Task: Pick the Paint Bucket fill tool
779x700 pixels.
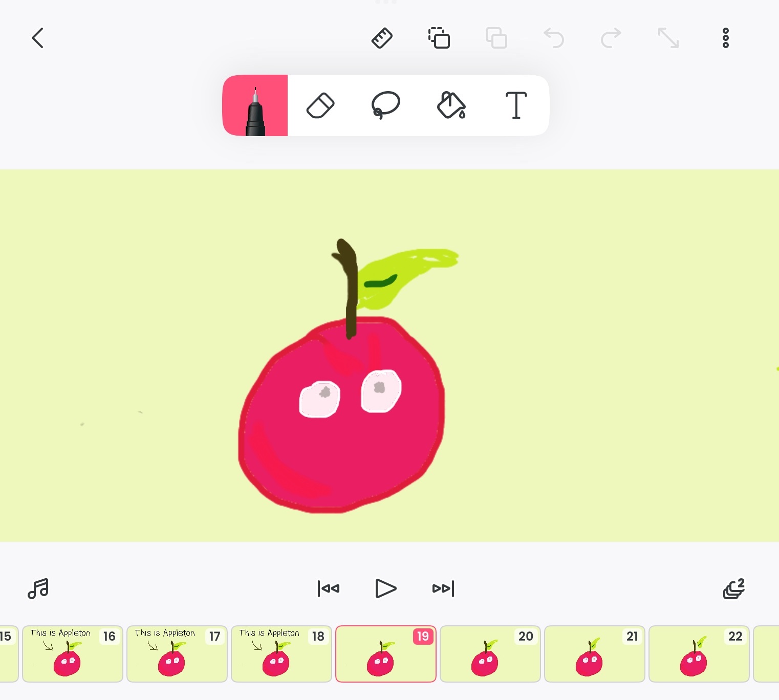Action: tap(451, 105)
